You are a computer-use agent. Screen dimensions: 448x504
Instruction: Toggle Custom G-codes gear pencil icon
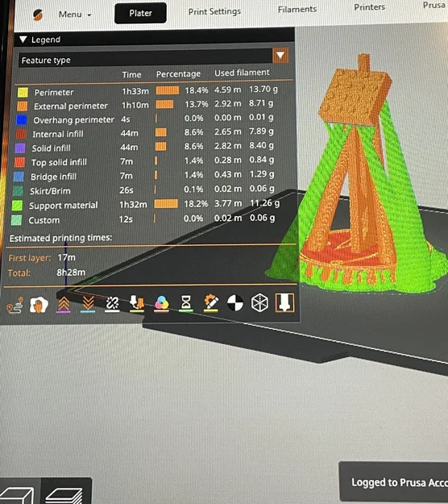(x=210, y=303)
